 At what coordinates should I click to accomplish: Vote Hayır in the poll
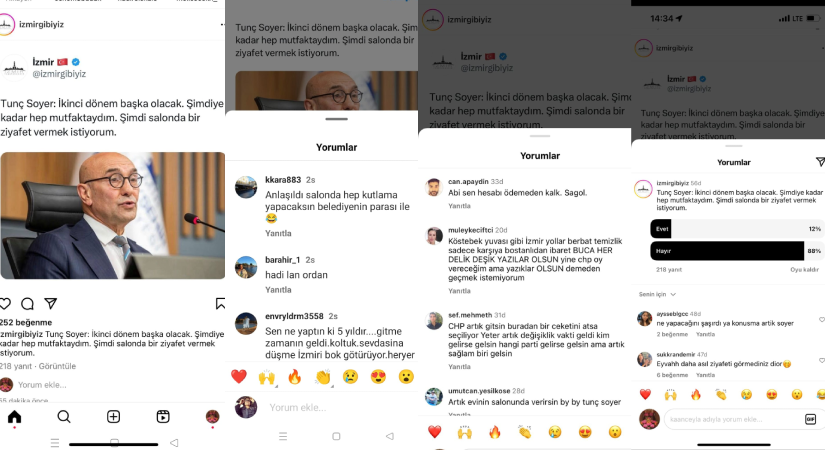(x=736, y=251)
